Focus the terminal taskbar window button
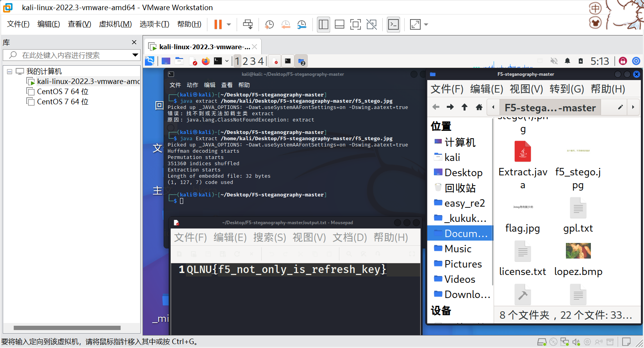Image resolution: width=644 pixels, height=348 pixels. pyautogui.click(x=288, y=61)
